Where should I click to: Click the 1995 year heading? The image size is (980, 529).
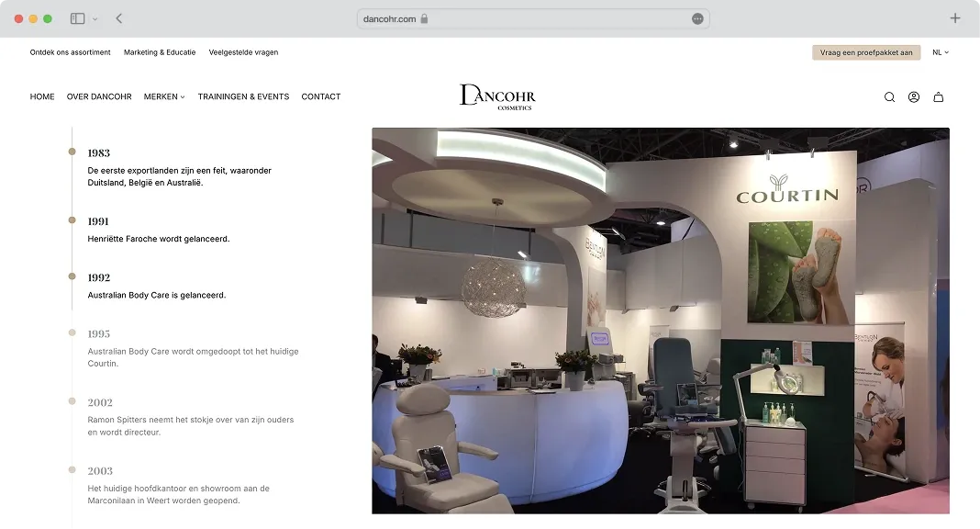99,334
